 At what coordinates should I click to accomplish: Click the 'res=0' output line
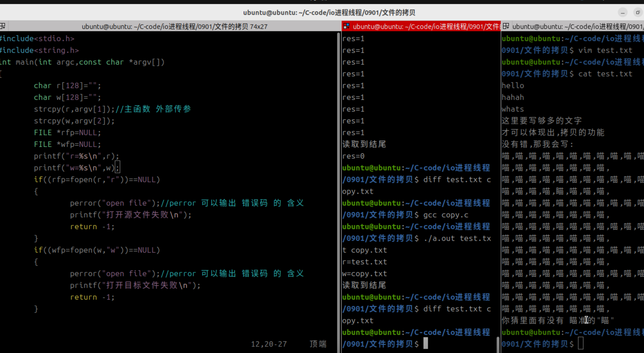[353, 156]
